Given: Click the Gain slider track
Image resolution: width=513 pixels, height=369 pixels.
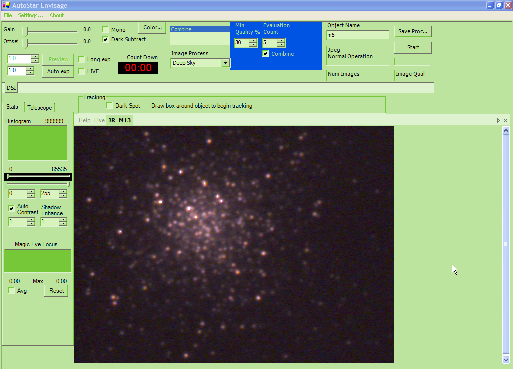Looking at the screenshot, I should [52, 31].
